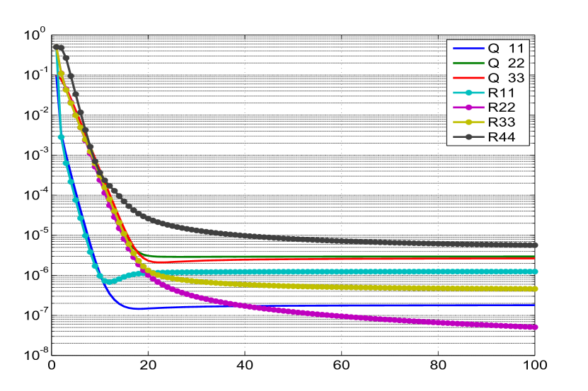The width and height of the screenshot is (588, 391).
Task: Click the Q 22 legend label
Action: click(x=506, y=63)
